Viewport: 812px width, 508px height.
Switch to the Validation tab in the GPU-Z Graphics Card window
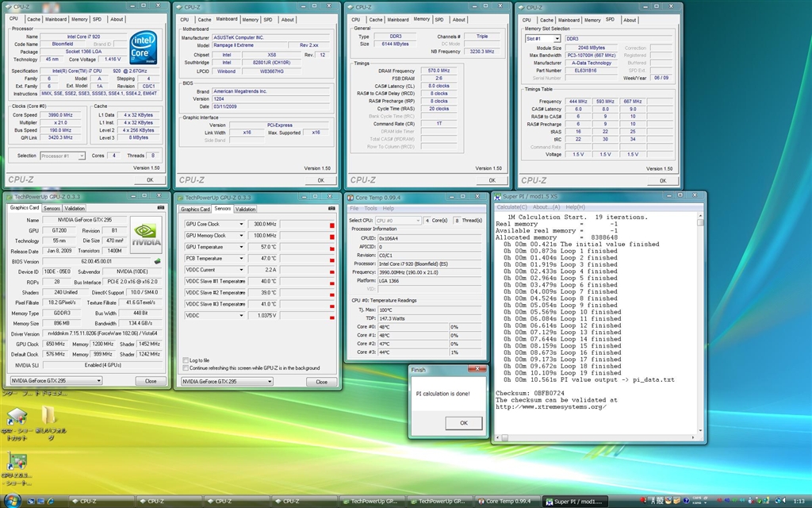pos(75,208)
